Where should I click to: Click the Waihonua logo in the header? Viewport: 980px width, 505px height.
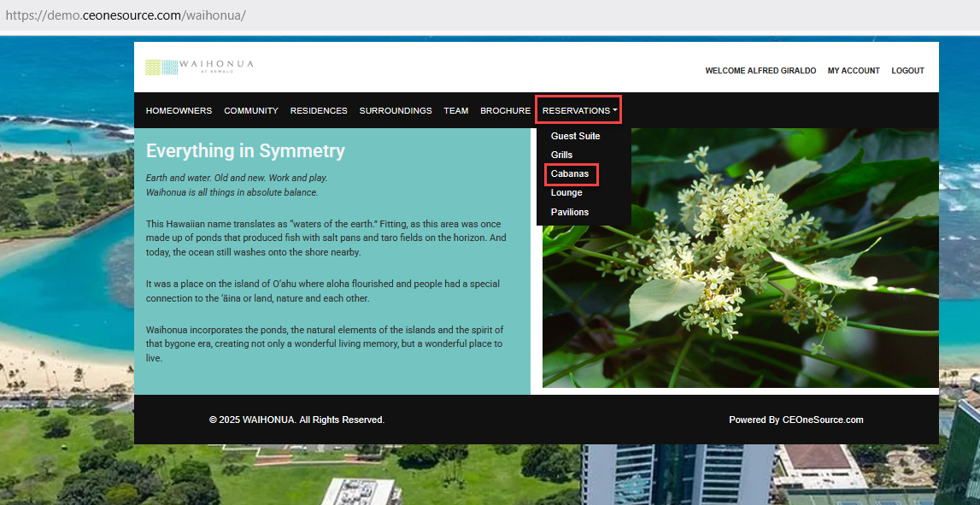(199, 68)
